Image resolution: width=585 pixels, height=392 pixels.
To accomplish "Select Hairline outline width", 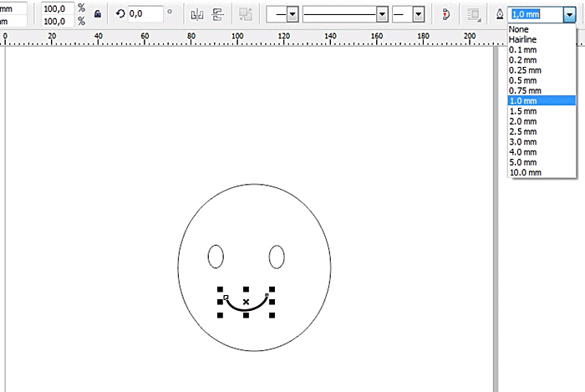I will click(542, 39).
